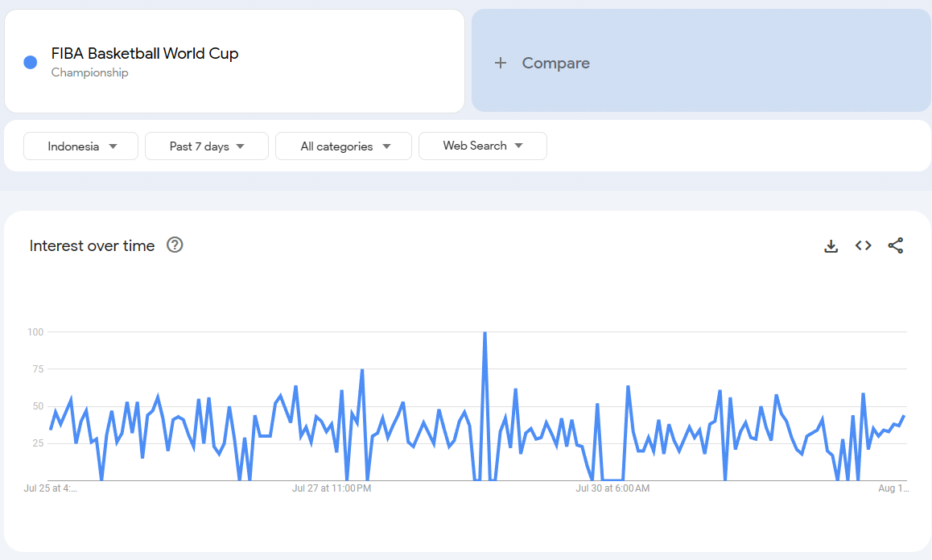Click the 50 y-axis label
This screenshot has height=560, width=932.
[38, 406]
